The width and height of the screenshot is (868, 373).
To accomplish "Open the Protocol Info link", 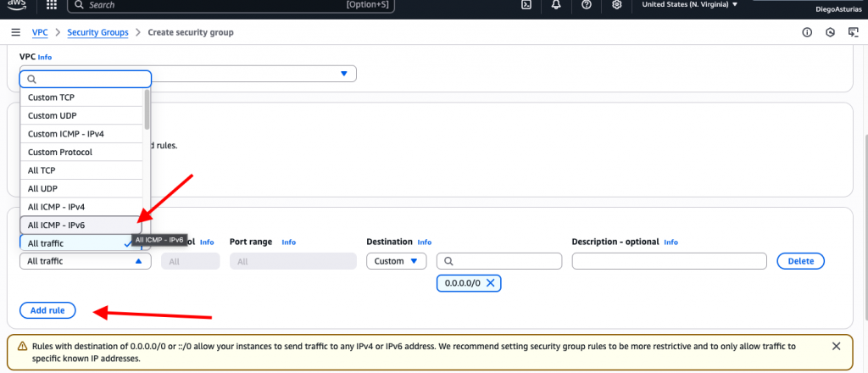I will 207,242.
